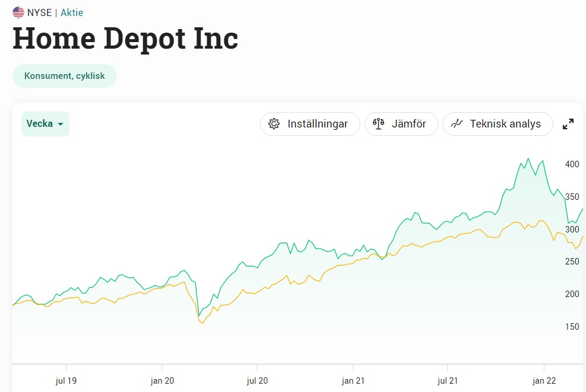Click the Home Depot Inc heading
The width and height of the screenshot is (586, 392).
pyautogui.click(x=125, y=39)
